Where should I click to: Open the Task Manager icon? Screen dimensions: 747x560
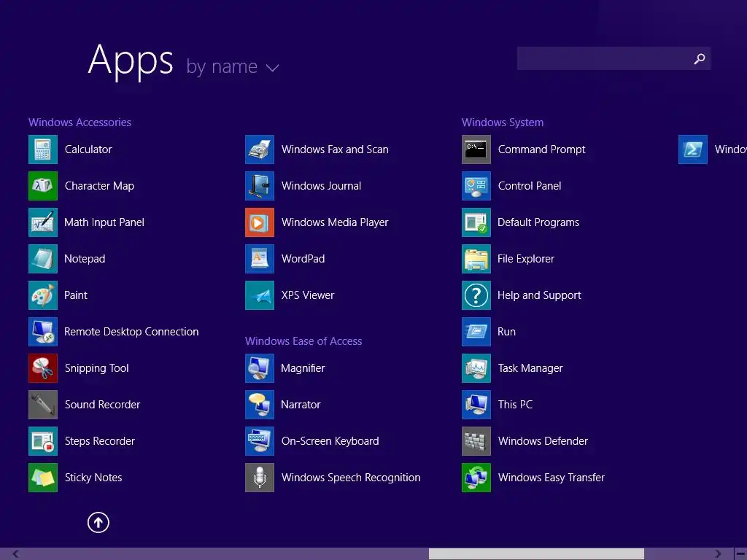pos(476,368)
